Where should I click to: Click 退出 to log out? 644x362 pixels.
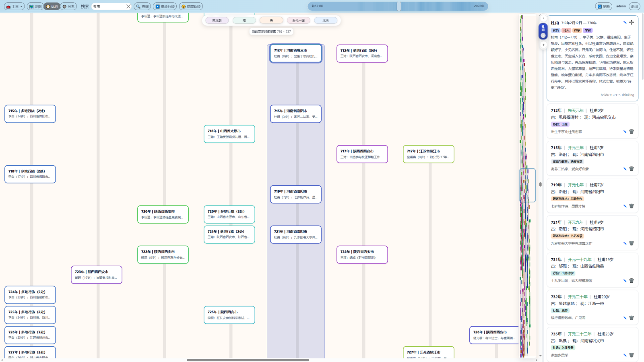coord(634,6)
